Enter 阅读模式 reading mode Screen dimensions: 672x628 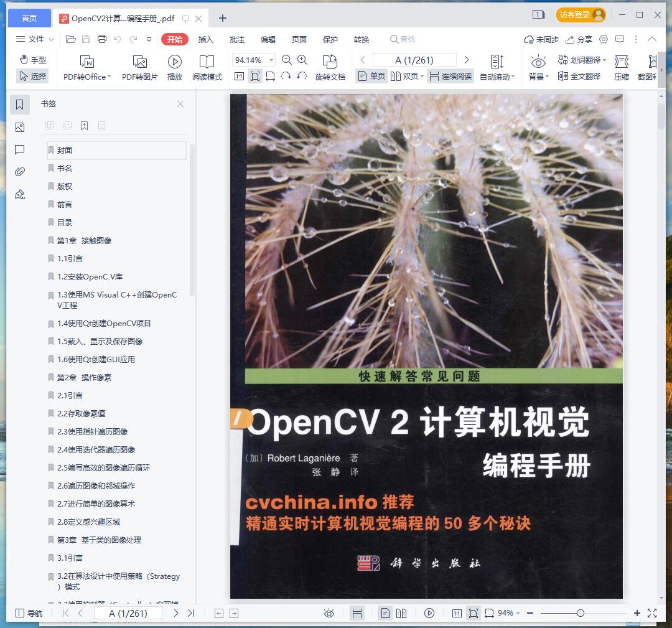[x=207, y=68]
